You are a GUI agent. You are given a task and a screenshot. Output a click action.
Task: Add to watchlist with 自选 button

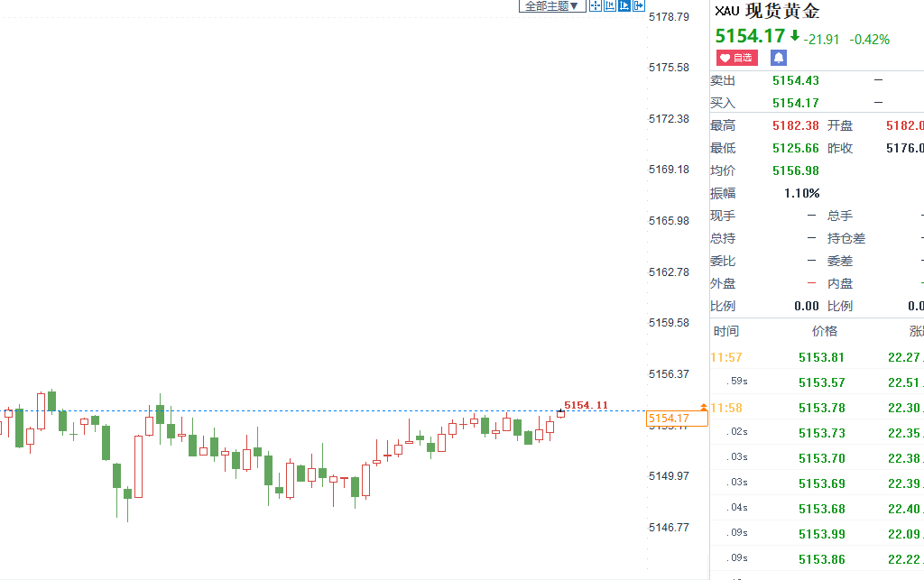[736, 58]
